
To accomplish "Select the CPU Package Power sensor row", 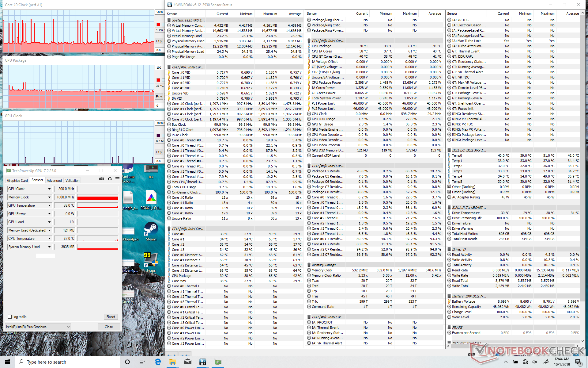I will tap(375, 82).
